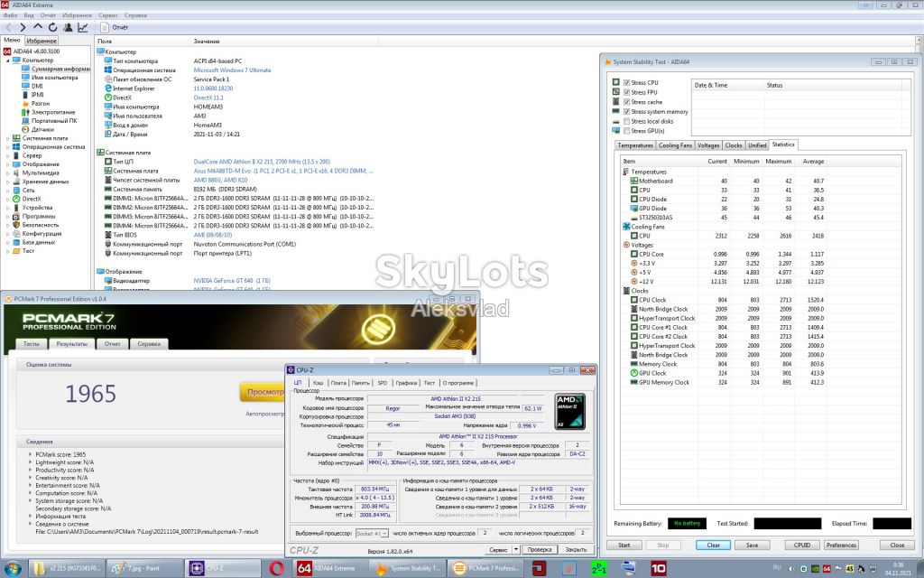Click the up-level arrow in AIDA64 toolbar
This screenshot has height=578, width=924.
38,27
